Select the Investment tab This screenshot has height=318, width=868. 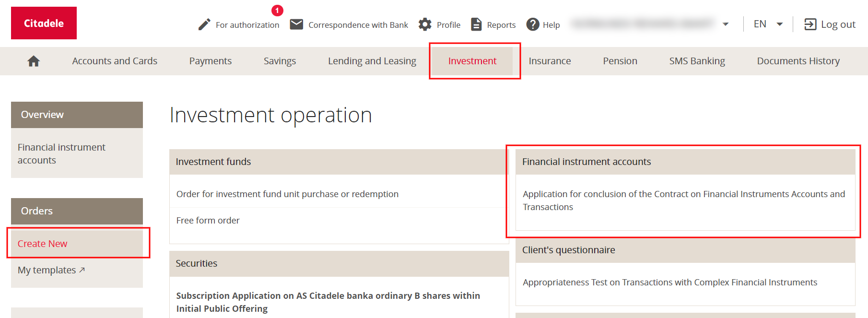[x=472, y=61]
